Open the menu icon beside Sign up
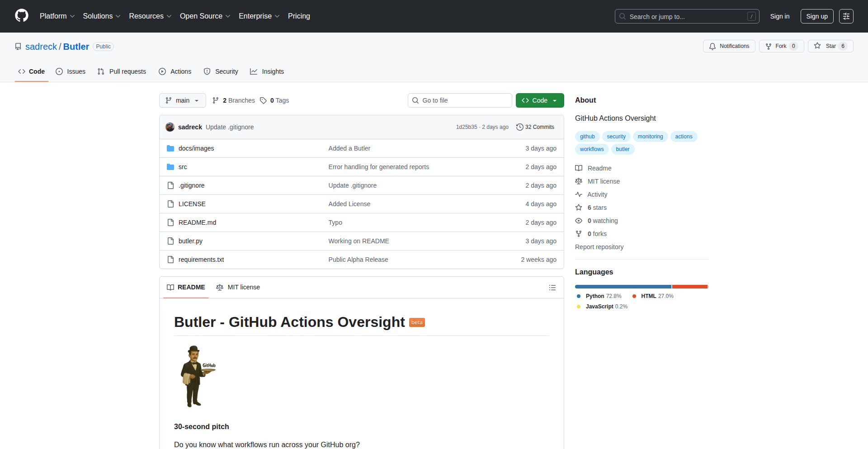868x449 pixels. click(846, 16)
